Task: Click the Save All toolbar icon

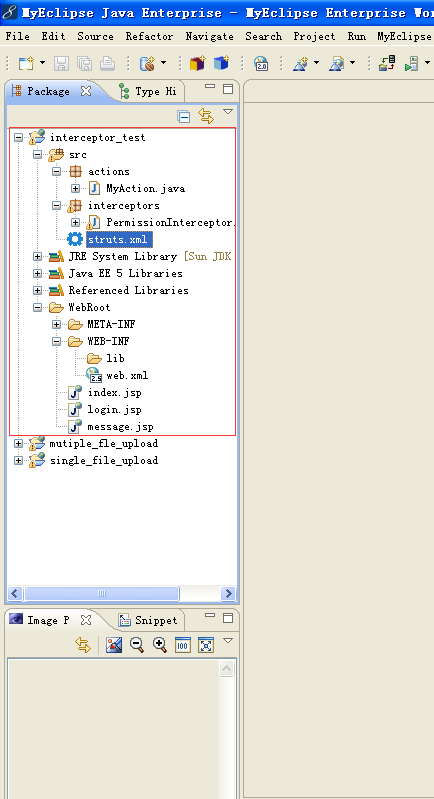Action: coord(84,63)
